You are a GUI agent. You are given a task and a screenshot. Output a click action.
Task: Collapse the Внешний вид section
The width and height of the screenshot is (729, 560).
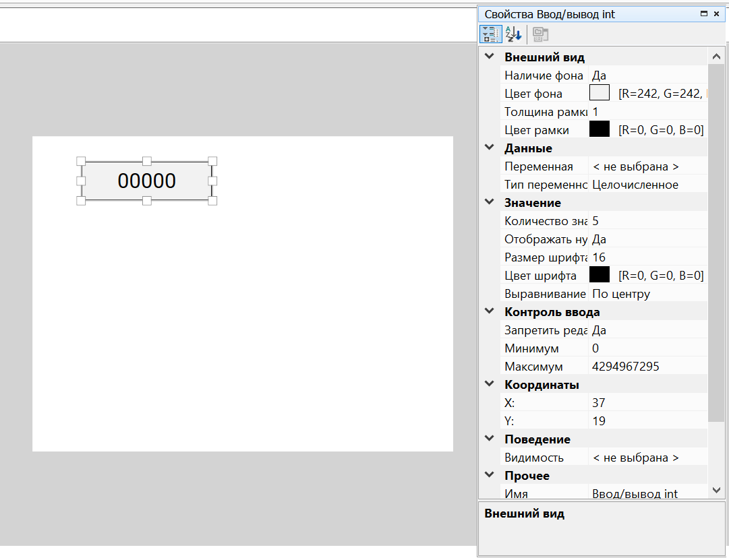click(490, 57)
